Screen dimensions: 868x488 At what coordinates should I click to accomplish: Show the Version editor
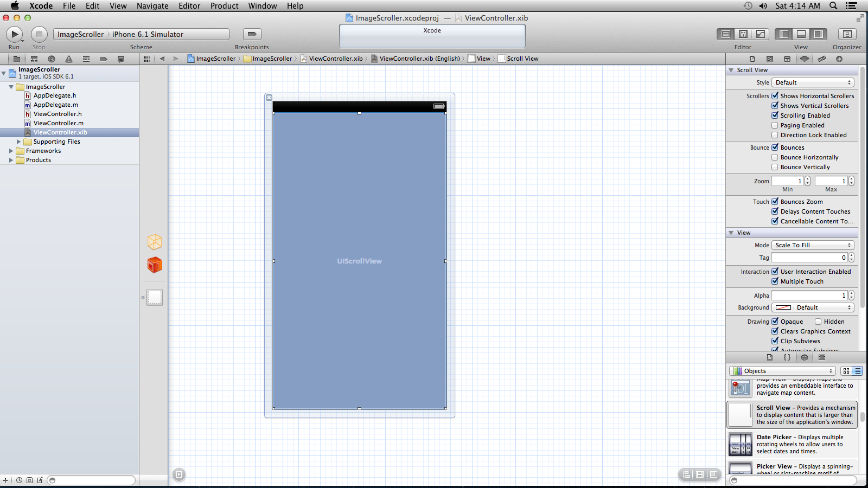pyautogui.click(x=761, y=34)
